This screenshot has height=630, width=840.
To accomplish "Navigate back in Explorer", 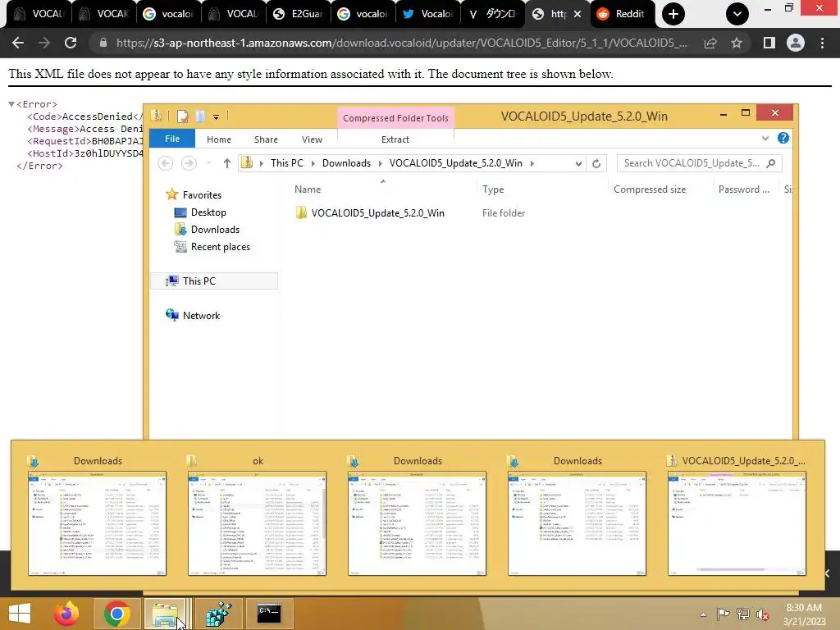I will 166,163.
